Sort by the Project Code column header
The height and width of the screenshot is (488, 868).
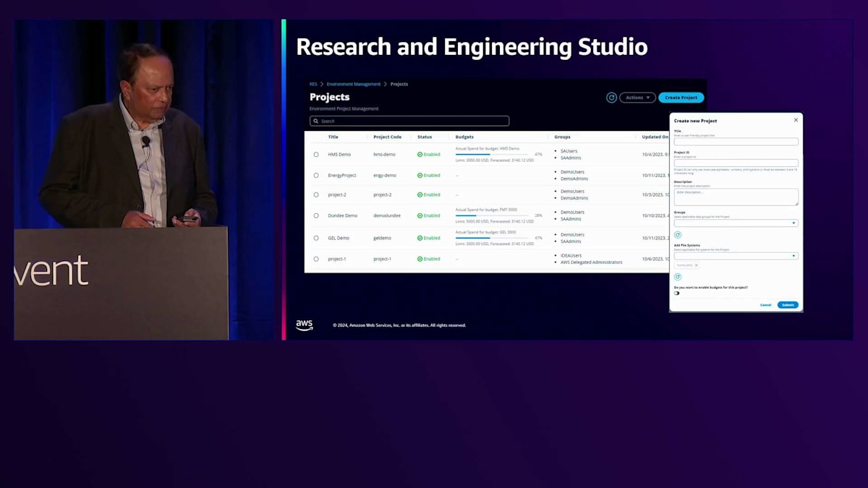tap(387, 137)
